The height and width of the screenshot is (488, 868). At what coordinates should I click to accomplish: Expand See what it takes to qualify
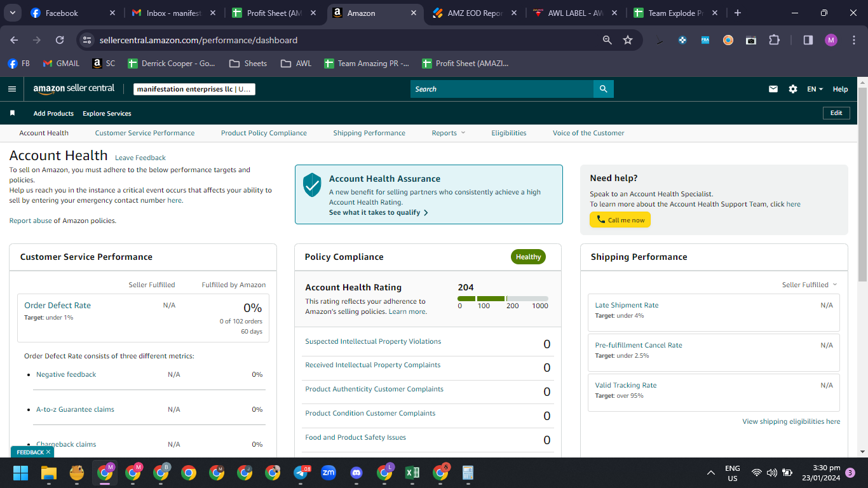tap(379, 212)
